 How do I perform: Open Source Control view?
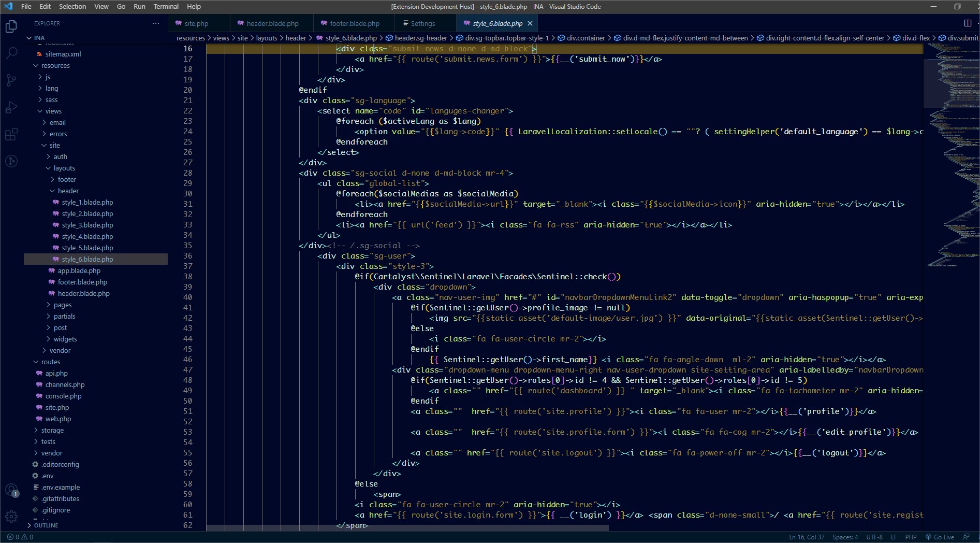[11, 80]
